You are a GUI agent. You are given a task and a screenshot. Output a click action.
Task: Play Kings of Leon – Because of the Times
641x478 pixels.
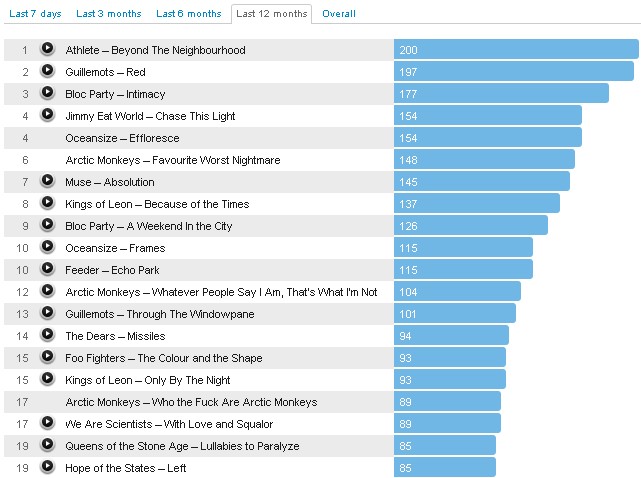pos(47,202)
